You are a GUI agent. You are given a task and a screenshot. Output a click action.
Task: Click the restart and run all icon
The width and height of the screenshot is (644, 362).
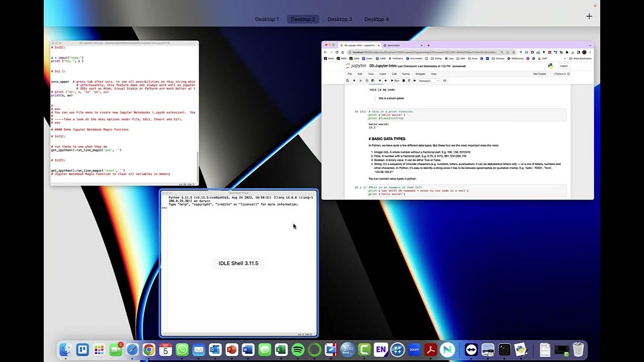(x=415, y=80)
